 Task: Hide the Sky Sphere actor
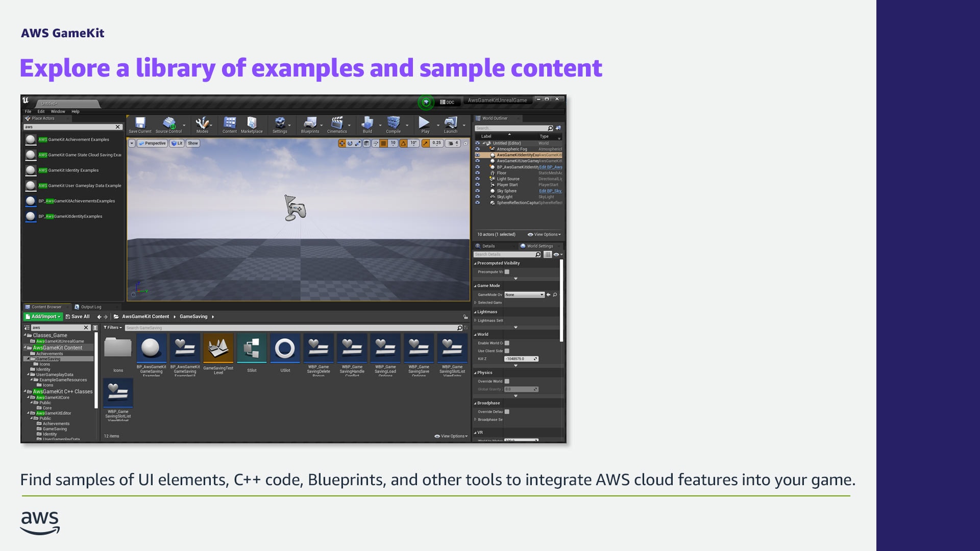pyautogui.click(x=478, y=190)
